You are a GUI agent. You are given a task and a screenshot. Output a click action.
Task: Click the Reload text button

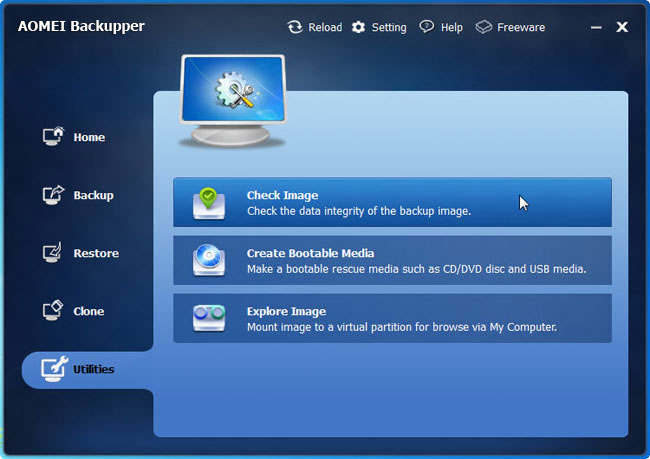325,27
